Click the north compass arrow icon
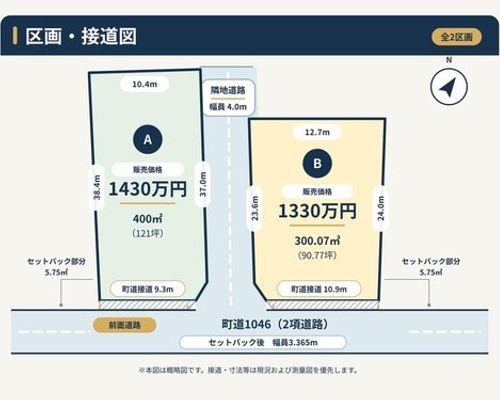The height and width of the screenshot is (400, 500). pos(449,87)
